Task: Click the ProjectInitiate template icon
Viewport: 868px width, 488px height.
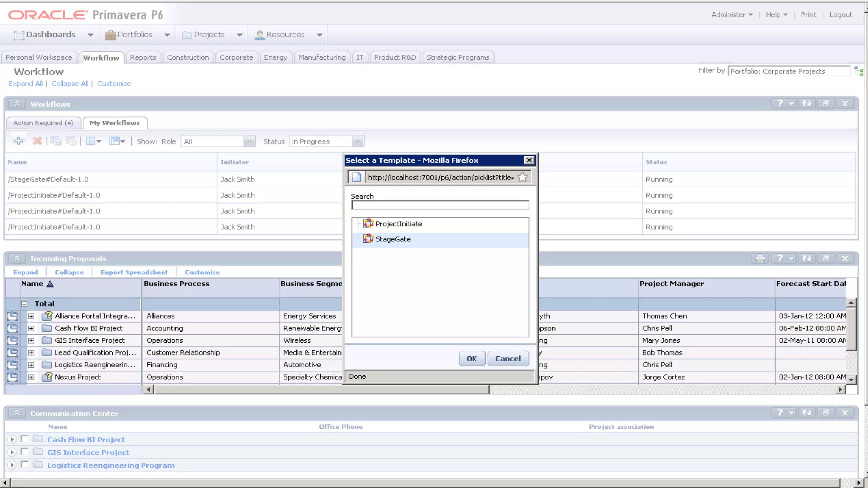Action: click(x=368, y=223)
